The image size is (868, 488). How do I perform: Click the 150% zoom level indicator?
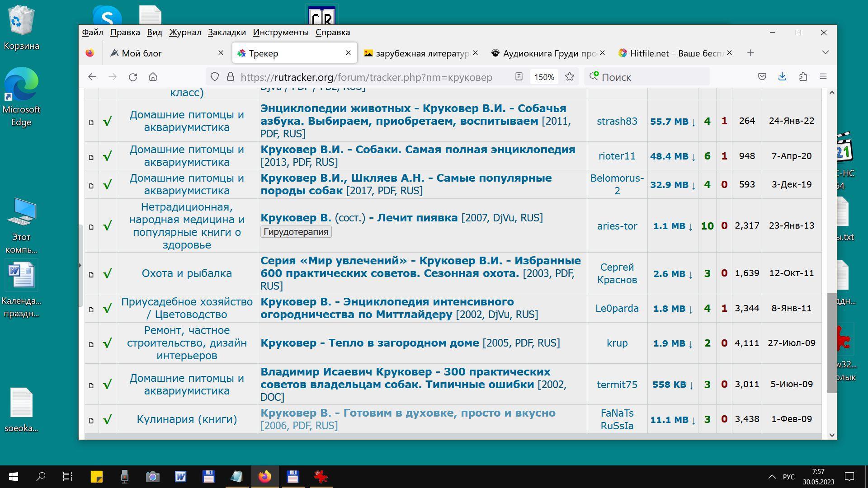point(544,77)
